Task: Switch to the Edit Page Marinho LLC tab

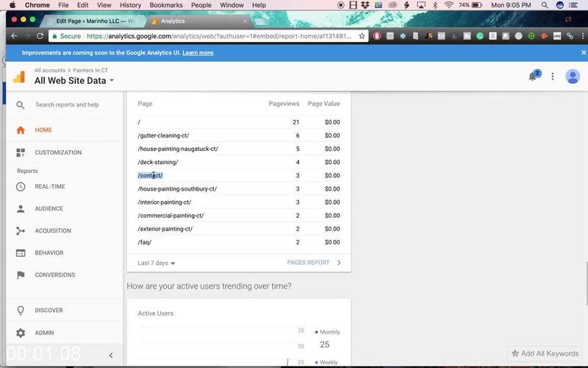Action: coord(94,21)
